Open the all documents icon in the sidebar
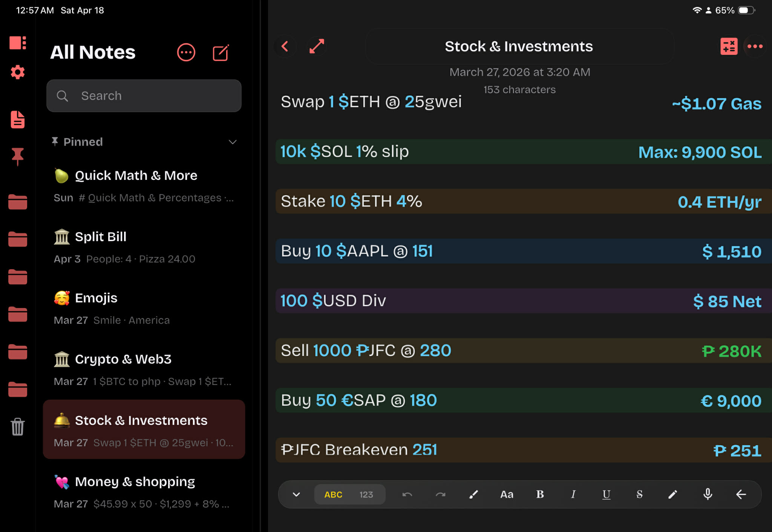Viewport: 772px width, 532px height. pyautogui.click(x=17, y=120)
